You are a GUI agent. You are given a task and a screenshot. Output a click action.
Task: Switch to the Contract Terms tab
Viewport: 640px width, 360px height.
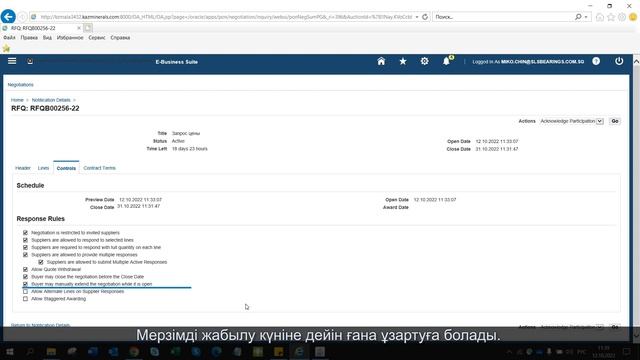pos(99,168)
